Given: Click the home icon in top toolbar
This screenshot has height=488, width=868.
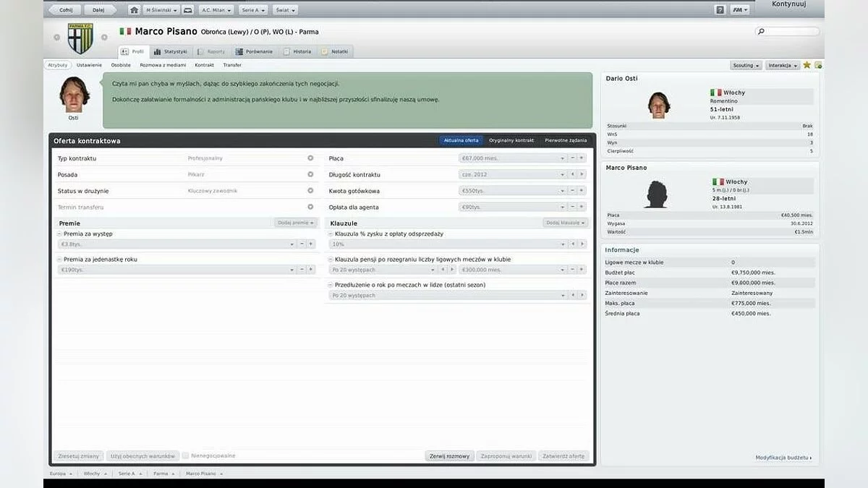Looking at the screenshot, I should 135,10.
